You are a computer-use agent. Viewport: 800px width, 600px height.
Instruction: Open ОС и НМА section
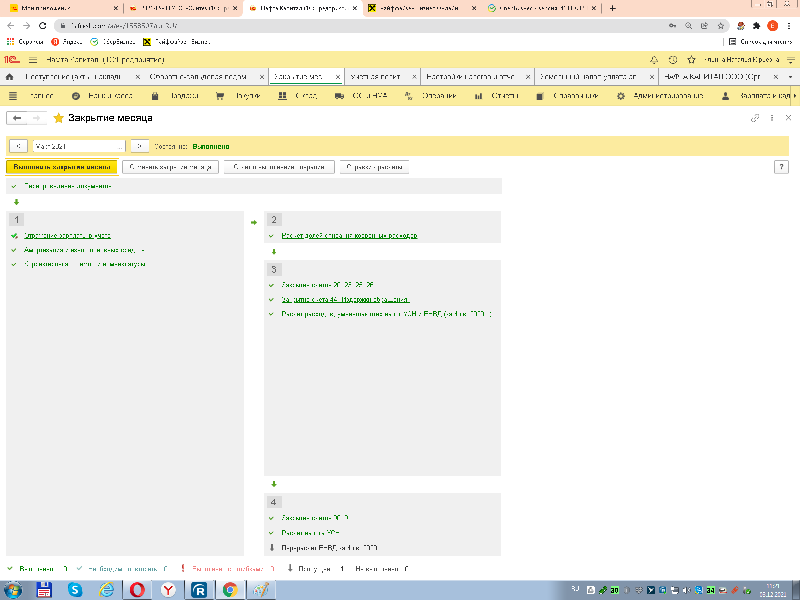pos(361,95)
